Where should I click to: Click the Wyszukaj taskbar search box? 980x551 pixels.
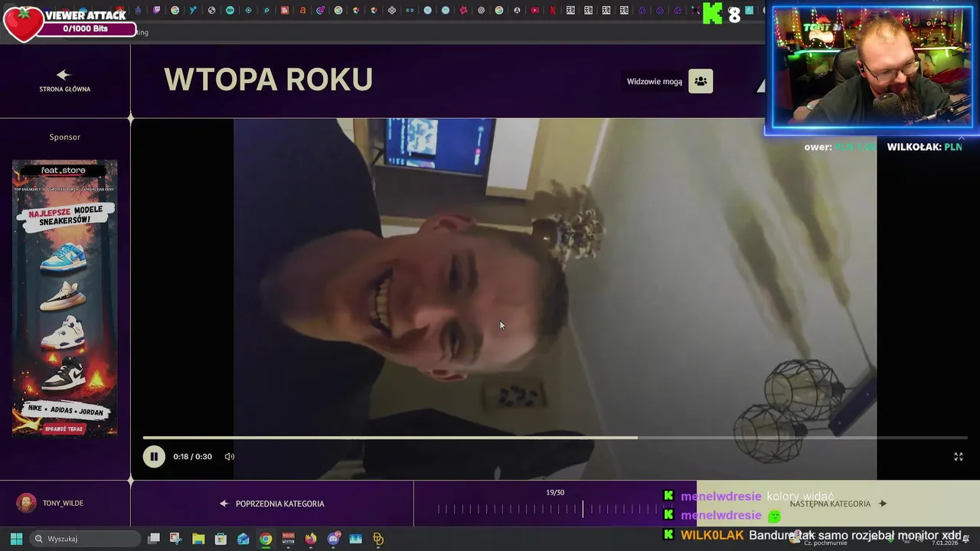(x=87, y=539)
